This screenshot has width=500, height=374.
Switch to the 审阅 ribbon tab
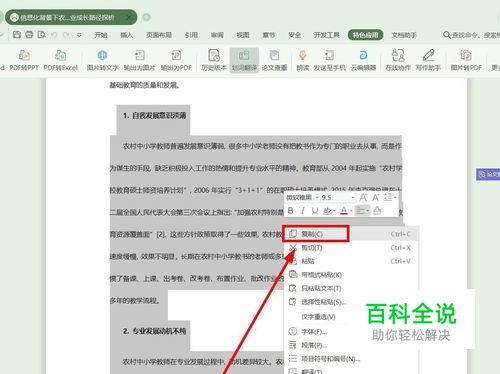click(217, 35)
